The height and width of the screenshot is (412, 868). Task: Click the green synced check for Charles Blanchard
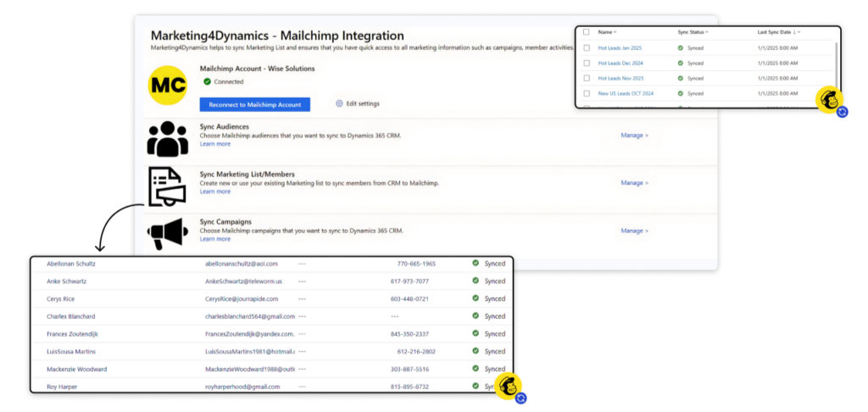pyautogui.click(x=476, y=315)
